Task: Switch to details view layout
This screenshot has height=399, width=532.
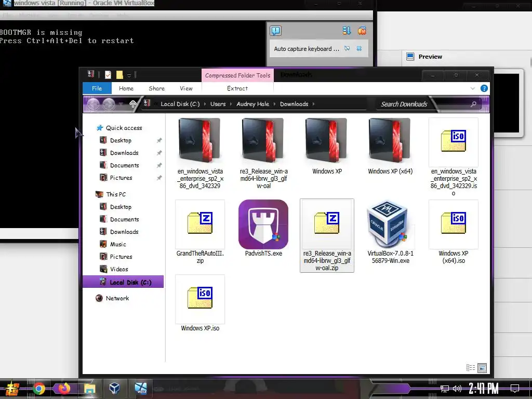Action: pyautogui.click(x=471, y=367)
